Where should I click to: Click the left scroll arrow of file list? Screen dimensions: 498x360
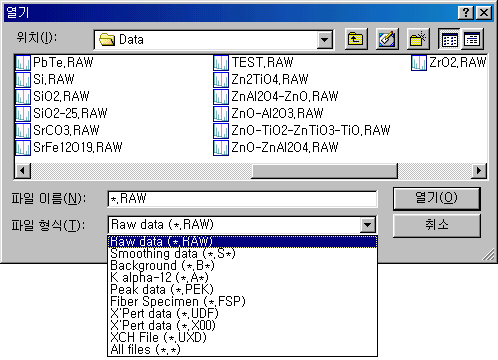click(22, 171)
